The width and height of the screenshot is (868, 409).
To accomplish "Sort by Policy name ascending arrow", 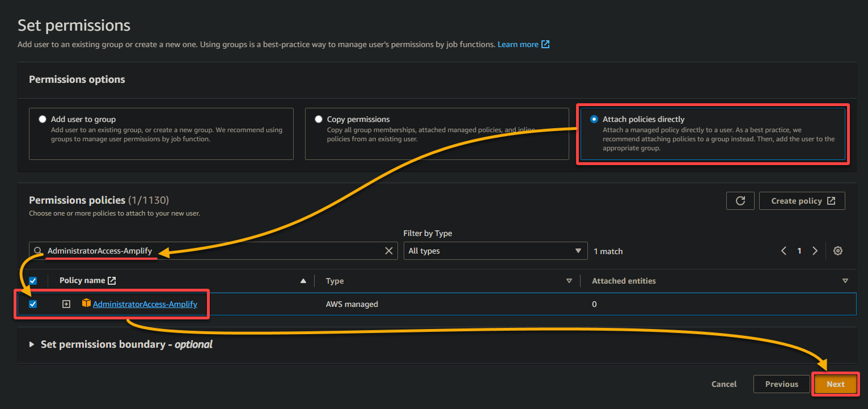I will (x=303, y=281).
